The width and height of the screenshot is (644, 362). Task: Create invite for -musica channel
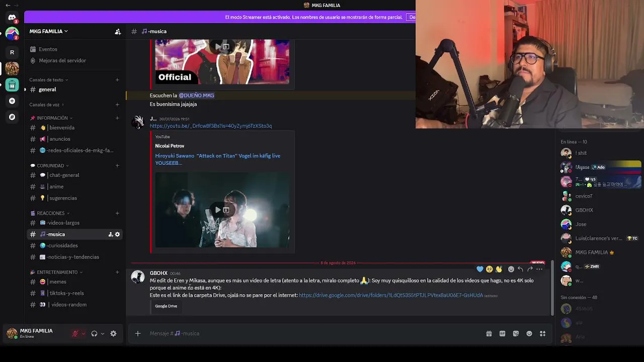[110, 234]
